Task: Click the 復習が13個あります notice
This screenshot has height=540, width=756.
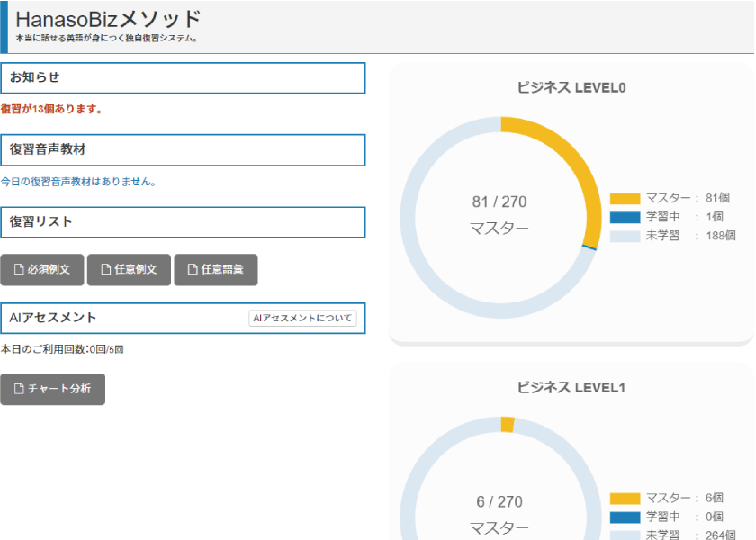Action: (x=51, y=109)
